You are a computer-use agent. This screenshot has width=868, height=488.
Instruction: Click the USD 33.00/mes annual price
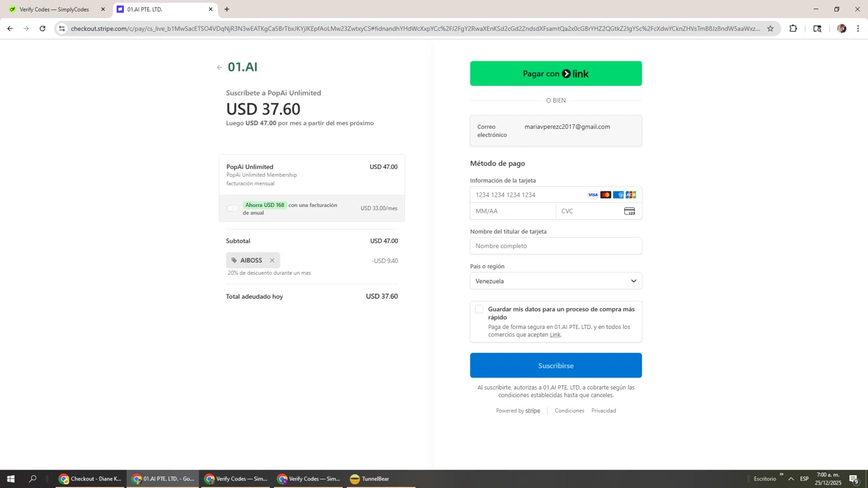(379, 208)
